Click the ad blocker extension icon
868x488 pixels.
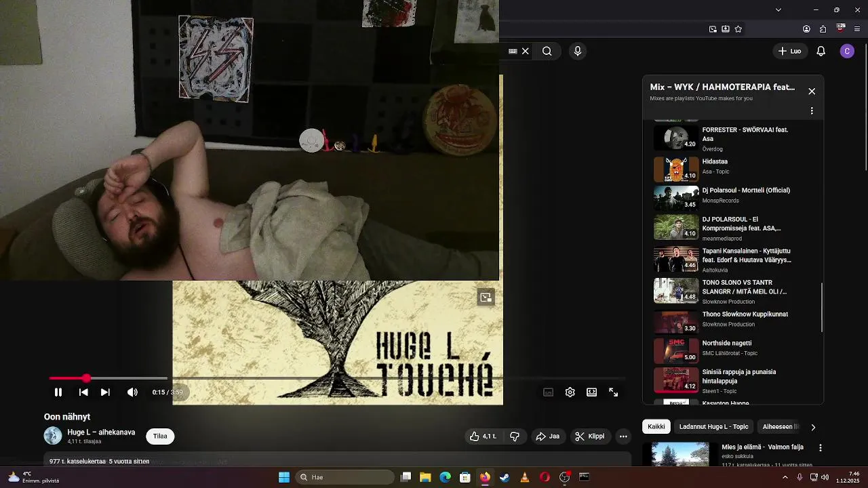tap(841, 28)
